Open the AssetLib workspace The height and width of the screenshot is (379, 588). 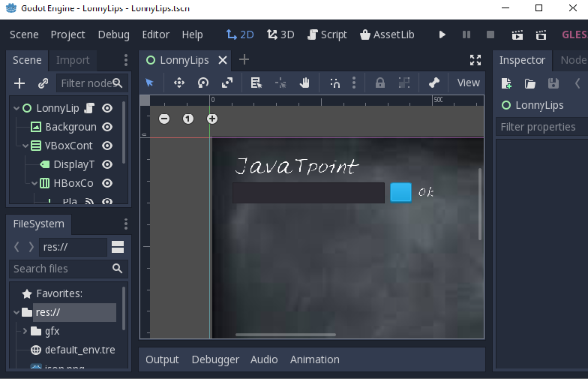pos(387,35)
